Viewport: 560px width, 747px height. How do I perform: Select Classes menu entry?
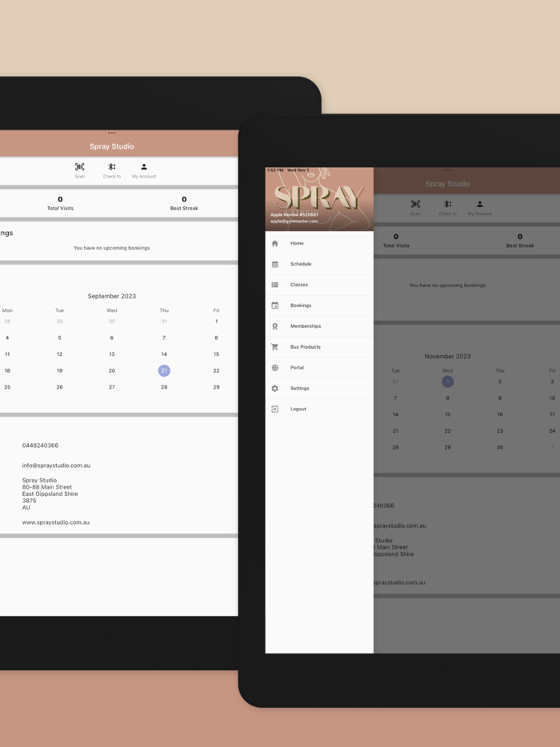tap(319, 285)
